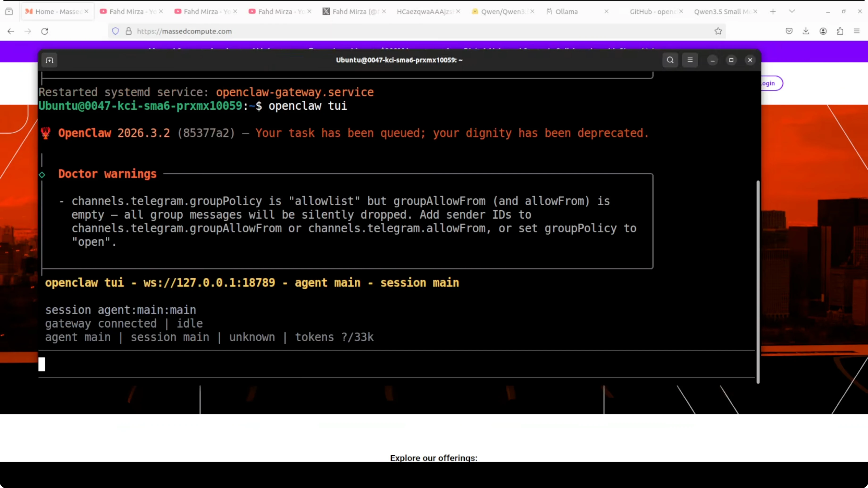Reload the massedcompute.com page
This screenshot has height=488, width=868.
point(45,31)
